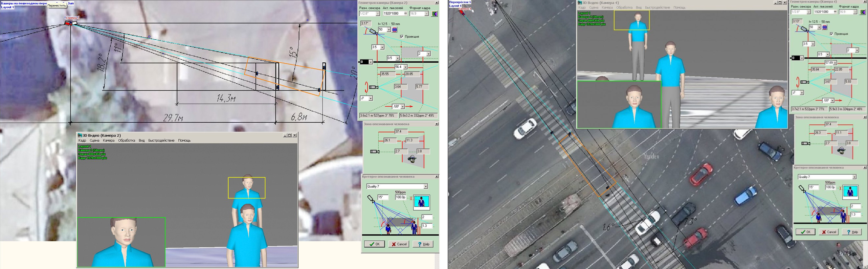Open the Сцена menu in Камера 2 3D window
Screen dimensions: 868x269
point(94,141)
